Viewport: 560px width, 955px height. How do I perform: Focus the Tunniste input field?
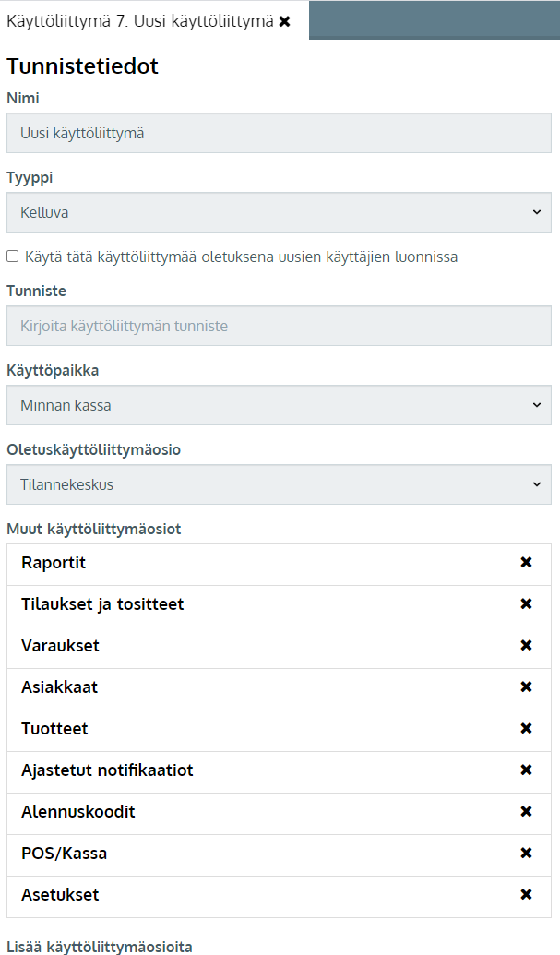click(279, 326)
